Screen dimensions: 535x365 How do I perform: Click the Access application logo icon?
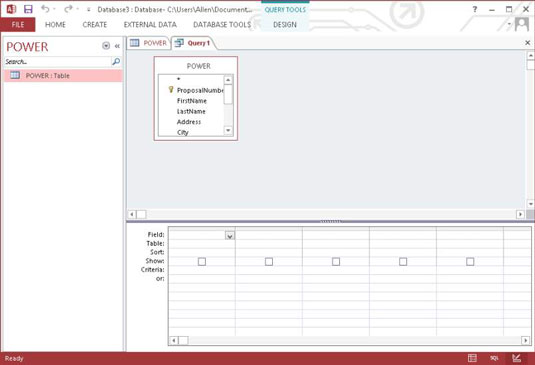coord(11,9)
